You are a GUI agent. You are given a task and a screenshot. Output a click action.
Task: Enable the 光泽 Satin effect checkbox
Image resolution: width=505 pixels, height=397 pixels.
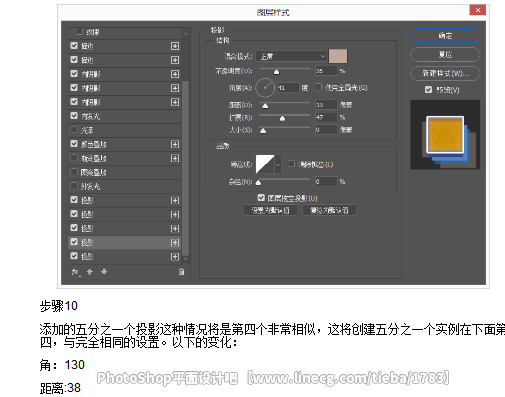(74, 130)
